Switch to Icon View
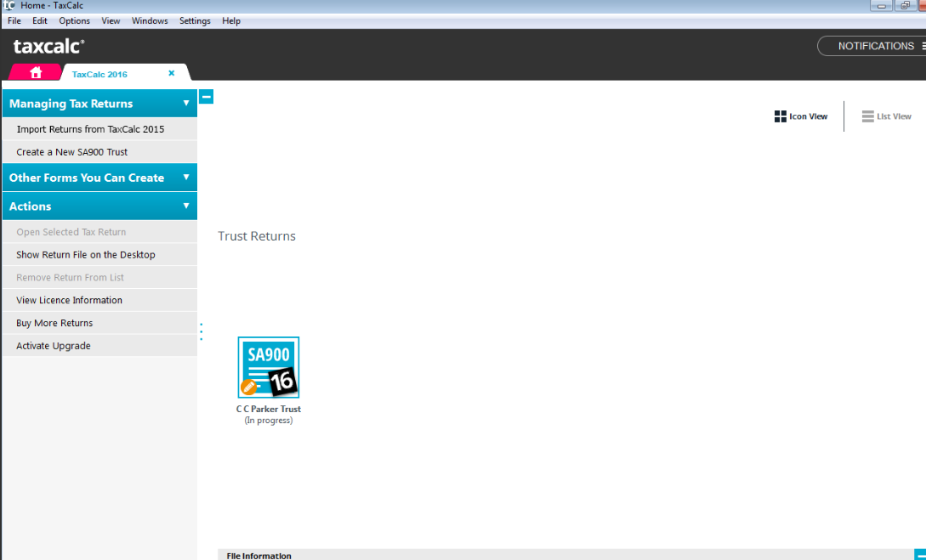 point(801,116)
